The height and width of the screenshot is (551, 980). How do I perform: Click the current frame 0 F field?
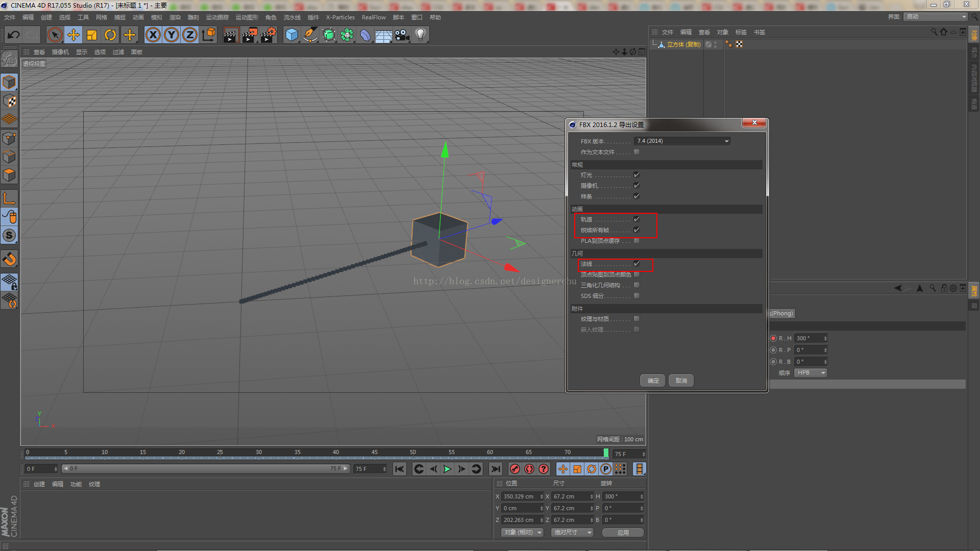point(41,469)
